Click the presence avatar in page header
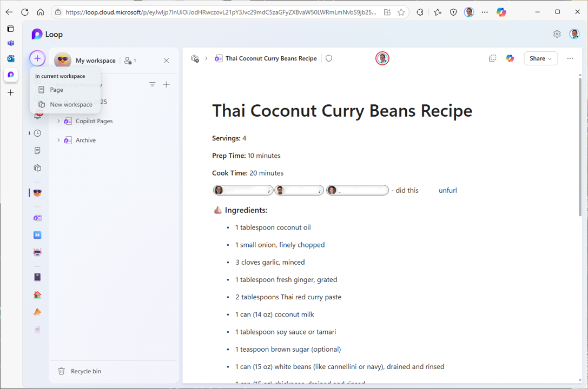The width and height of the screenshot is (588, 389). pos(382,58)
